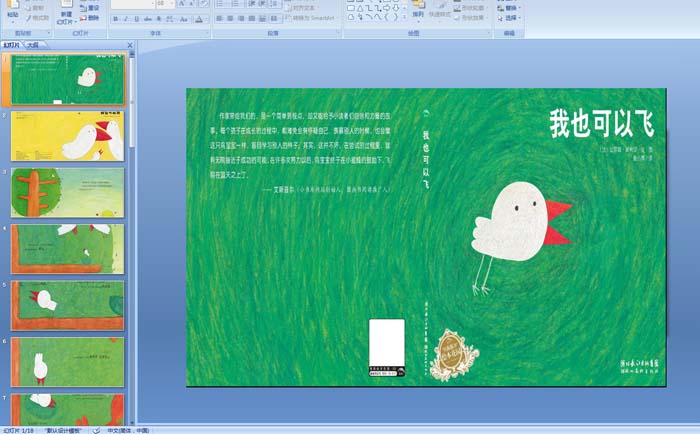Open the Font group dialog launcher

[x=207, y=33]
